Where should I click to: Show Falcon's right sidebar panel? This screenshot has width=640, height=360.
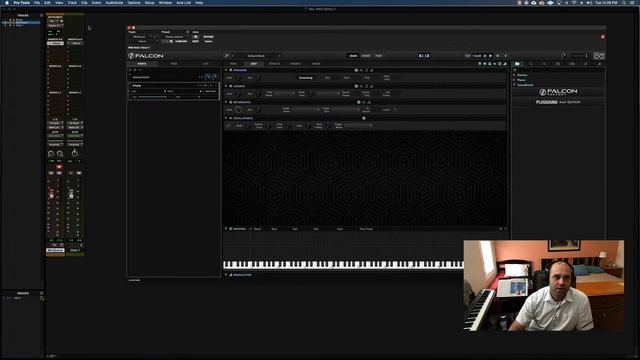pyautogui.click(x=427, y=56)
